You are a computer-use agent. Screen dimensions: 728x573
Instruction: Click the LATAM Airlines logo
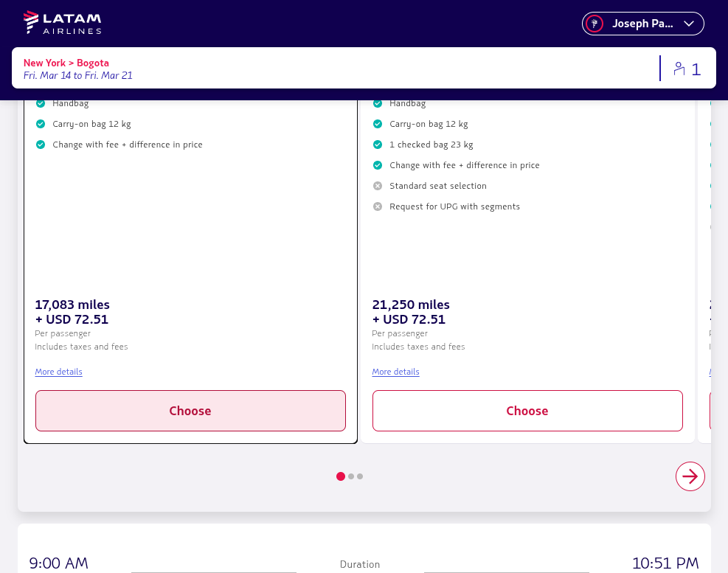tap(62, 23)
